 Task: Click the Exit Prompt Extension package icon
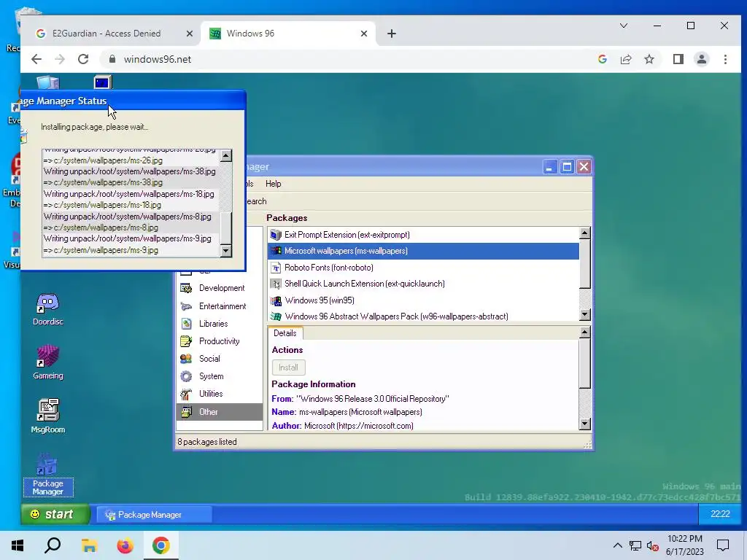pyautogui.click(x=275, y=235)
